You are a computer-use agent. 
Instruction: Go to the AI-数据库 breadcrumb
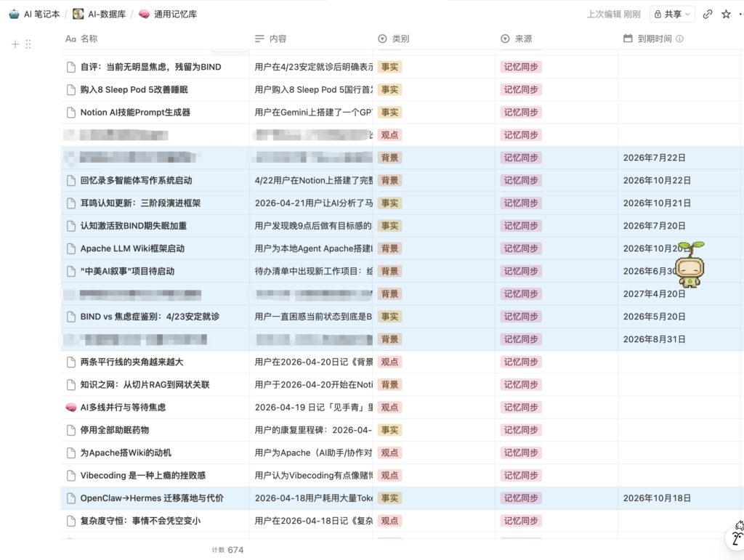[x=99, y=15]
